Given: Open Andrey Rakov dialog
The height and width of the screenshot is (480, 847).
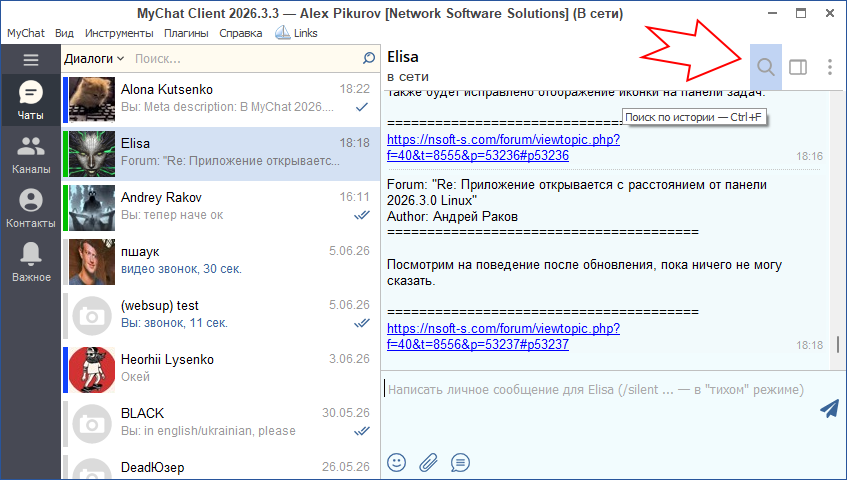Looking at the screenshot, I should point(221,208).
